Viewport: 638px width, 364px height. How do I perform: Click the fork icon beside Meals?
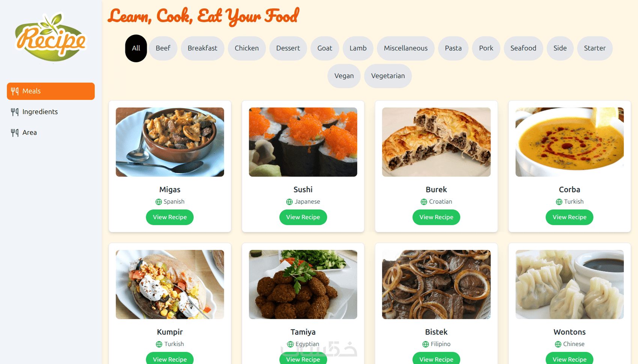pos(15,91)
